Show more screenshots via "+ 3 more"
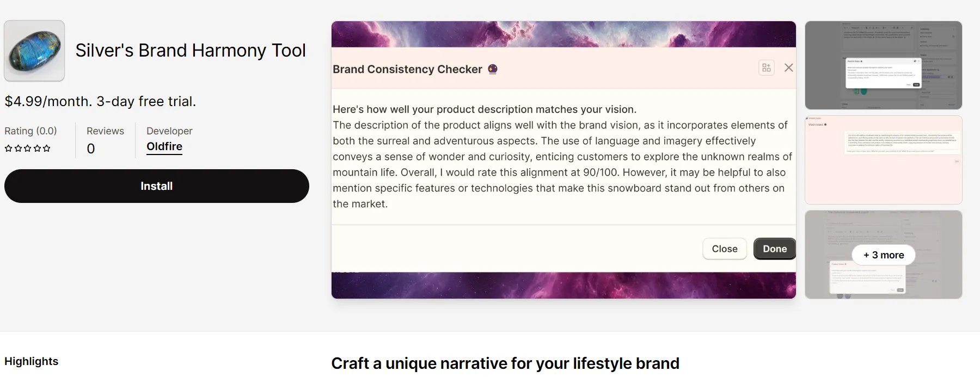The height and width of the screenshot is (377, 980). coord(883,255)
